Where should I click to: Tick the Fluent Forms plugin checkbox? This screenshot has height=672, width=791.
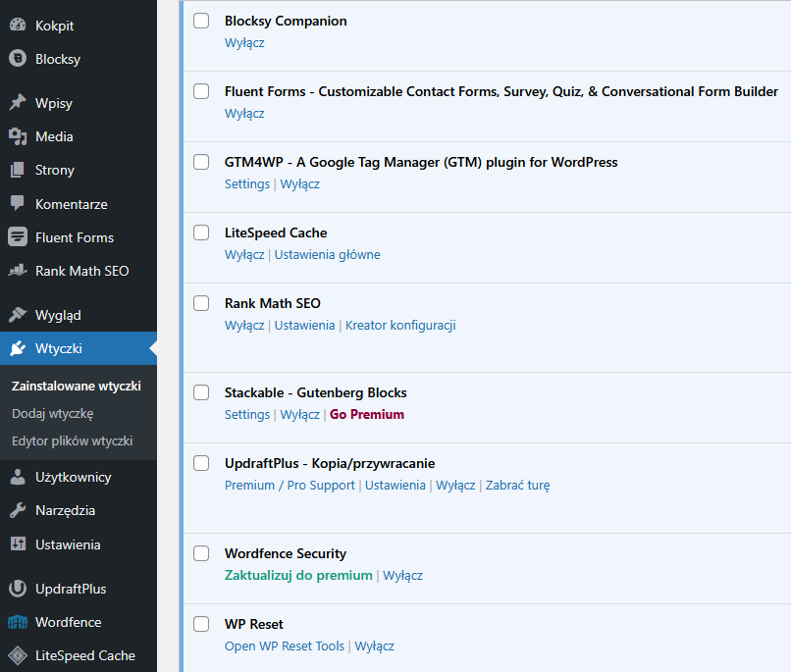201,91
